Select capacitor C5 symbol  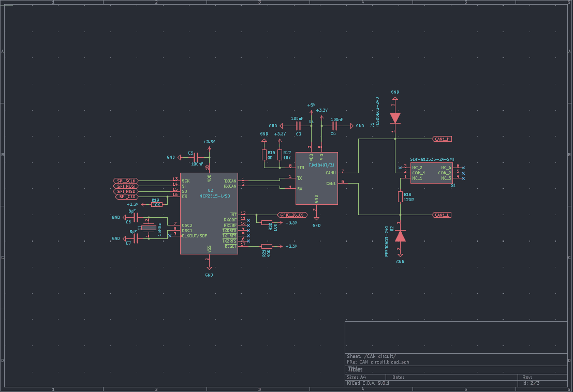196,158
